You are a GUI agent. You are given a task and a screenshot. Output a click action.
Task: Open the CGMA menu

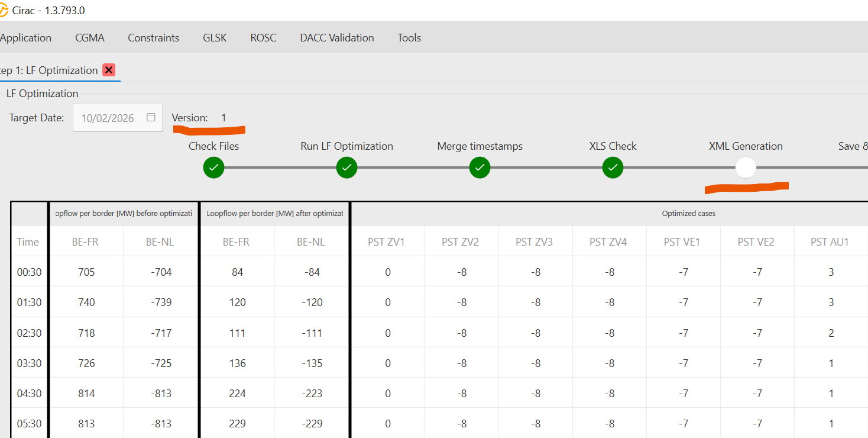[90, 38]
